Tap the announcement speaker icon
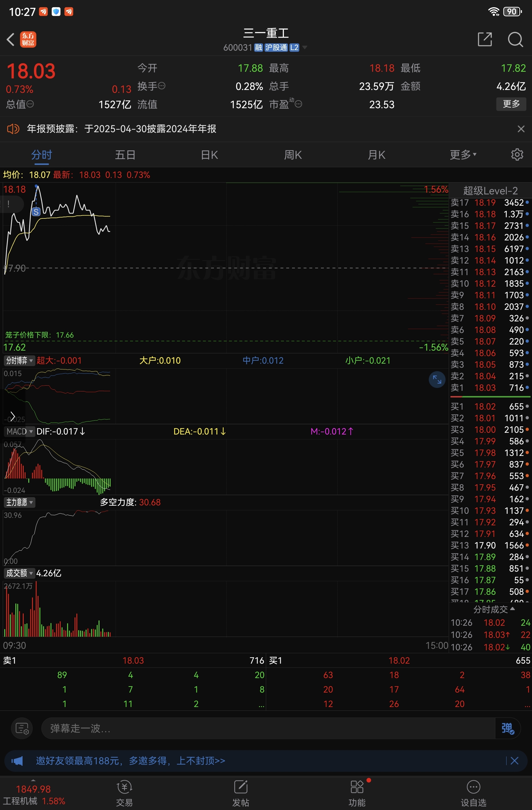Image resolution: width=532 pixels, height=810 pixels. point(13,129)
